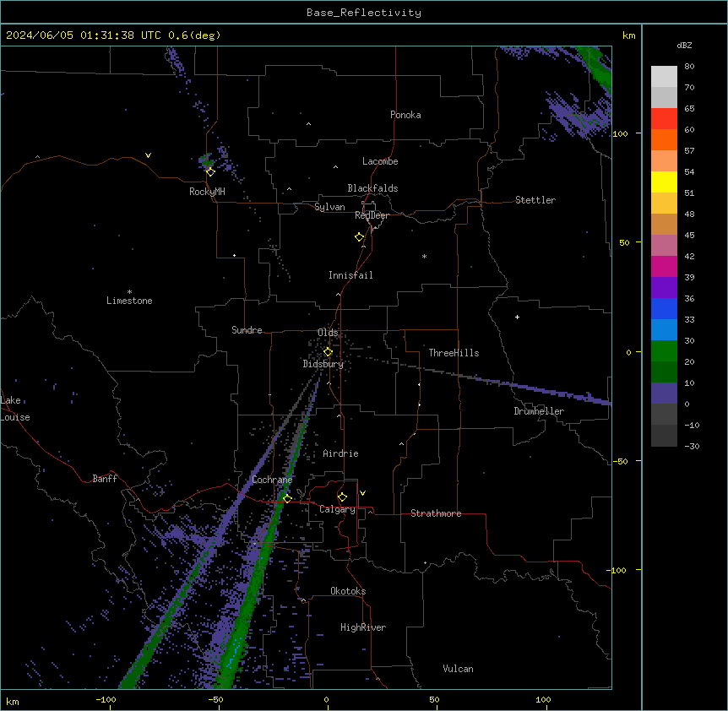Screen dimensions: 728x711
Task: Click the yellow diamond marker below RedDeer
Action: click(359, 237)
